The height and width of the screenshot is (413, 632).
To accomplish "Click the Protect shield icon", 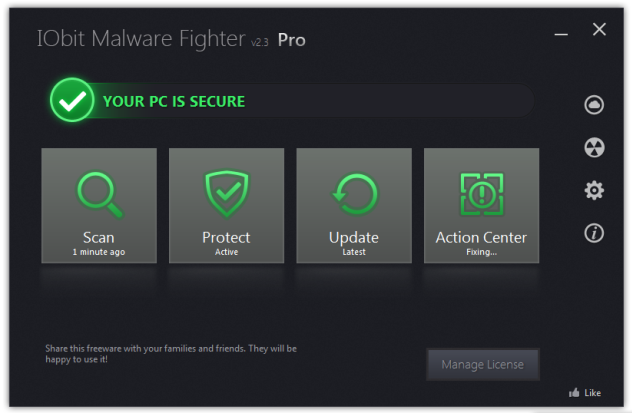I will click(x=226, y=194).
